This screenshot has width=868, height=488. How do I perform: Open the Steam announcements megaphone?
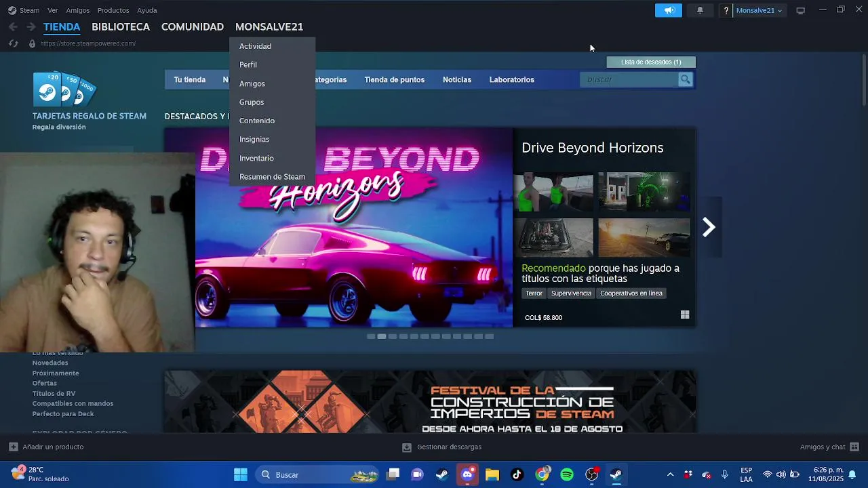coord(669,10)
